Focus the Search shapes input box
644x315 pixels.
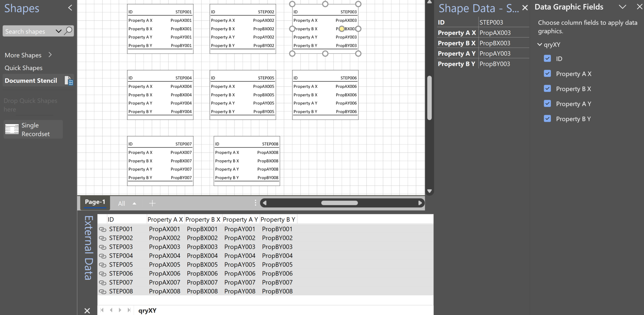pos(28,31)
